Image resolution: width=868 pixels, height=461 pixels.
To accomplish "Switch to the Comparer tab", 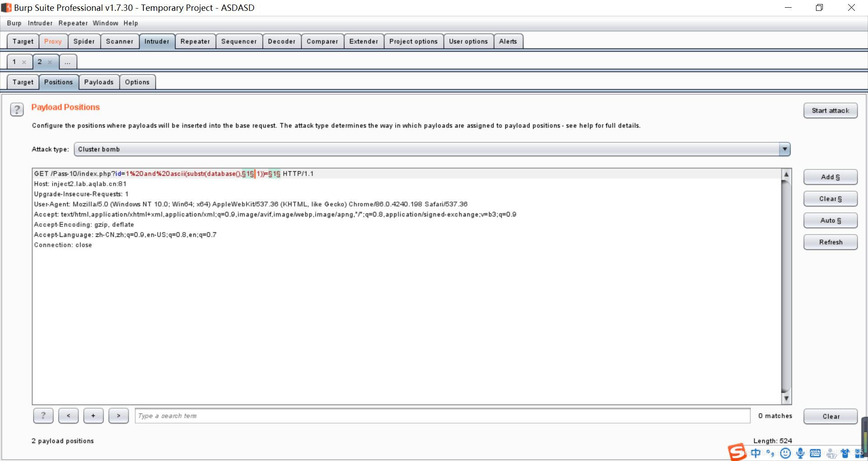I will (x=322, y=41).
